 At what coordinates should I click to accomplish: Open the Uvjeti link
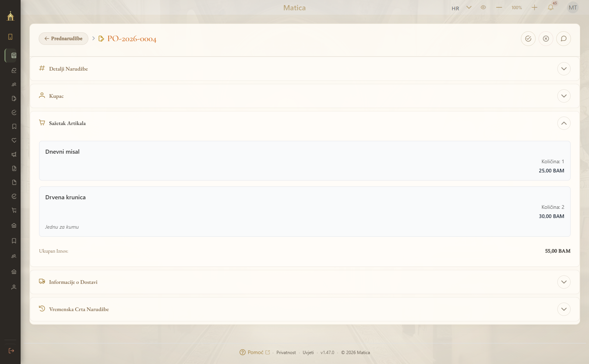pos(308,353)
